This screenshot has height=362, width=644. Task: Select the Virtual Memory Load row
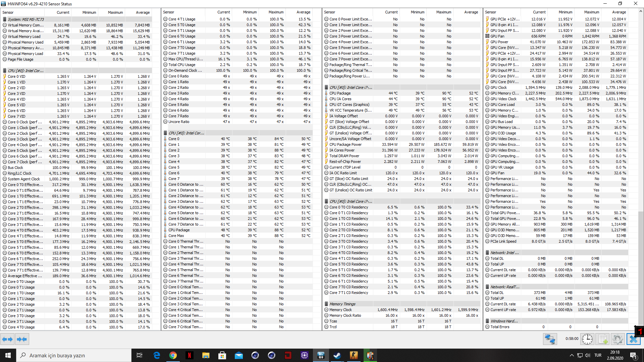(77, 37)
